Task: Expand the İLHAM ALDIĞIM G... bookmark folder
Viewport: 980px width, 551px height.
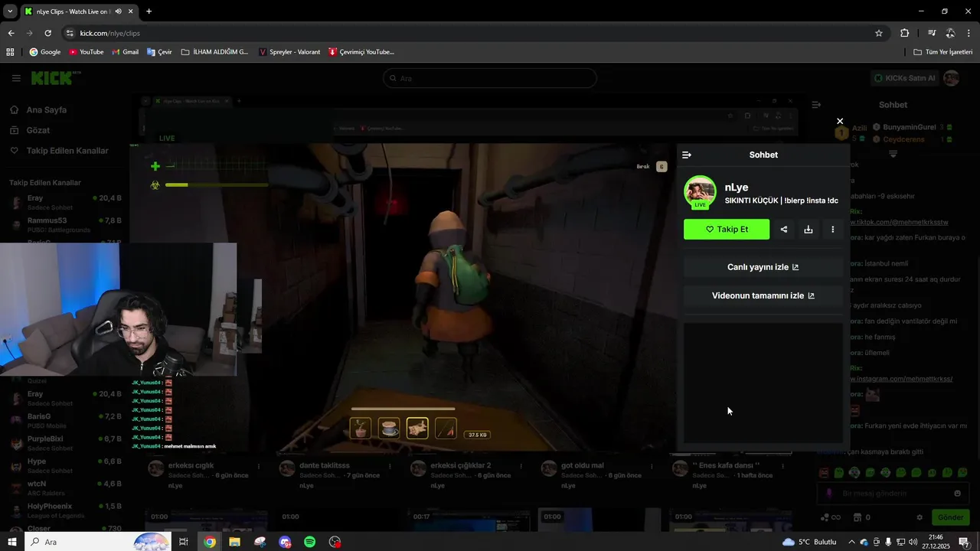Action: point(214,52)
